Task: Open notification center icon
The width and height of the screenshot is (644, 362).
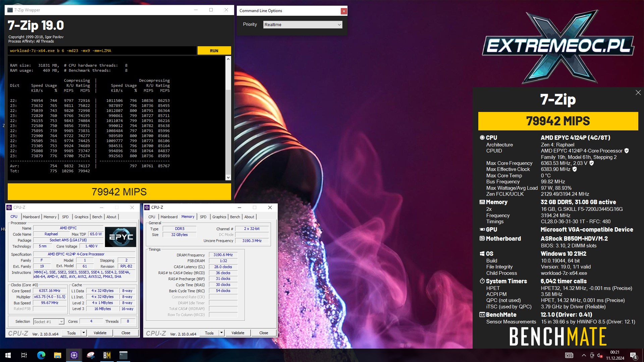Action: click(634, 355)
